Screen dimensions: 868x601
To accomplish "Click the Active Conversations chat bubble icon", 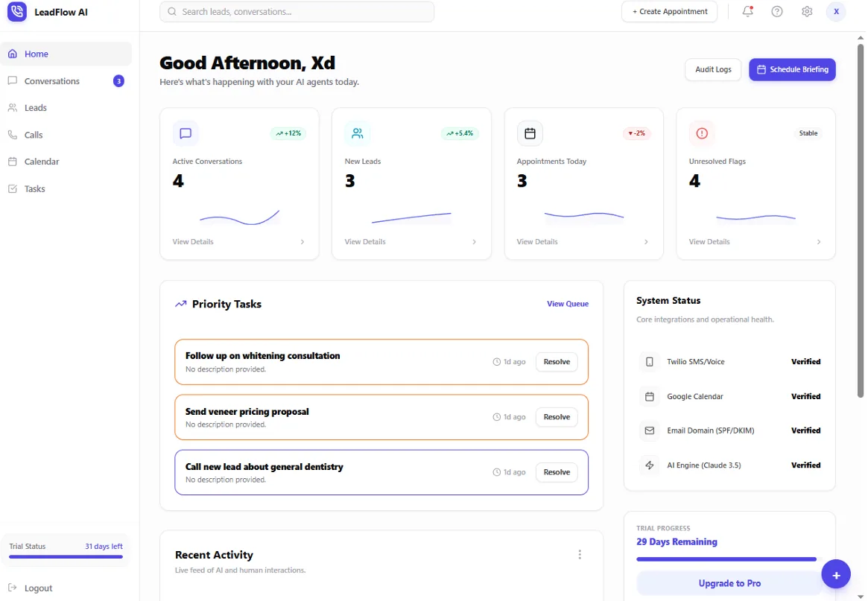I will [x=186, y=133].
